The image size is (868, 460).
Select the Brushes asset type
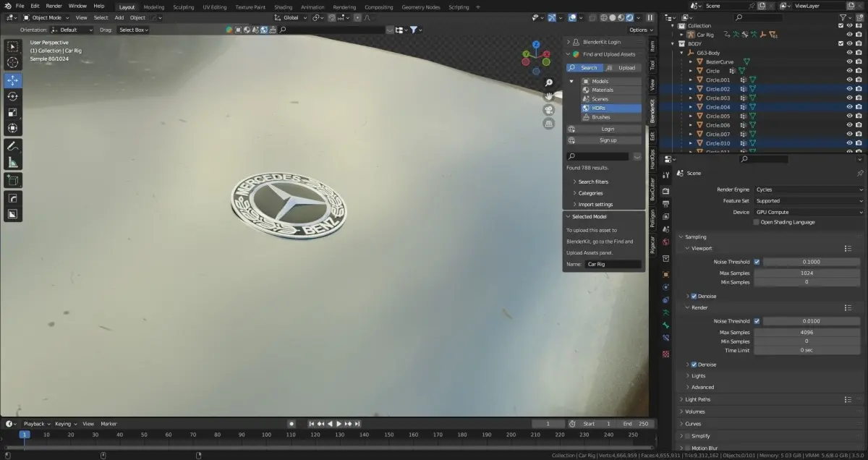pos(611,117)
